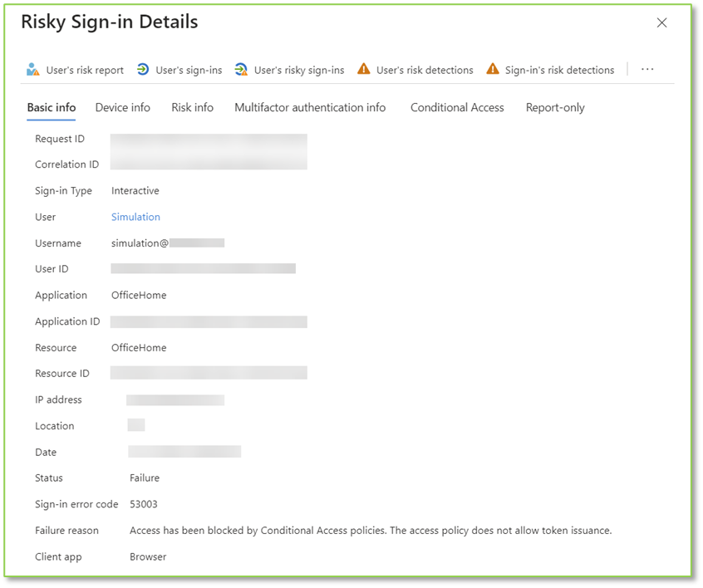Click the Failure status value
The width and height of the screenshot is (703, 588).
click(x=145, y=478)
